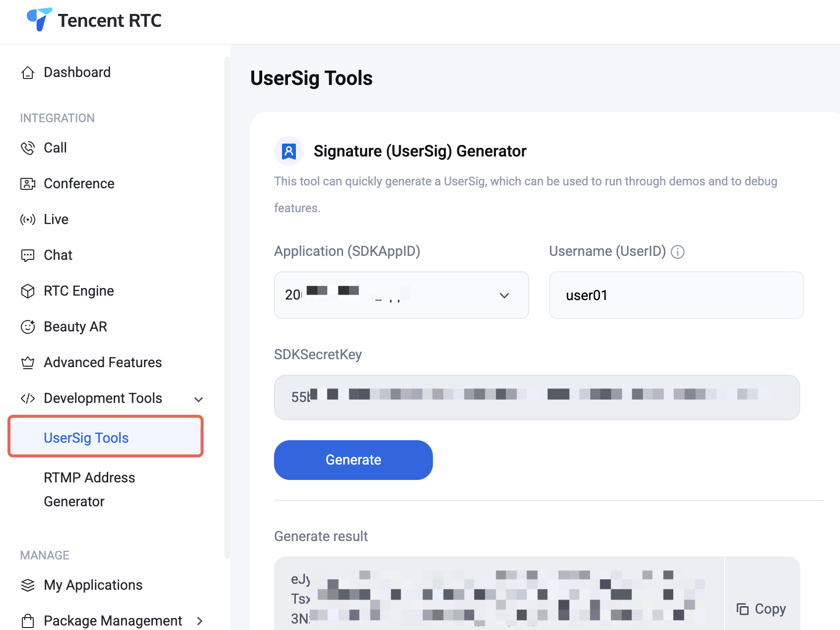Click the Beauty AR smiley icon
This screenshot has height=630, width=840.
28,327
